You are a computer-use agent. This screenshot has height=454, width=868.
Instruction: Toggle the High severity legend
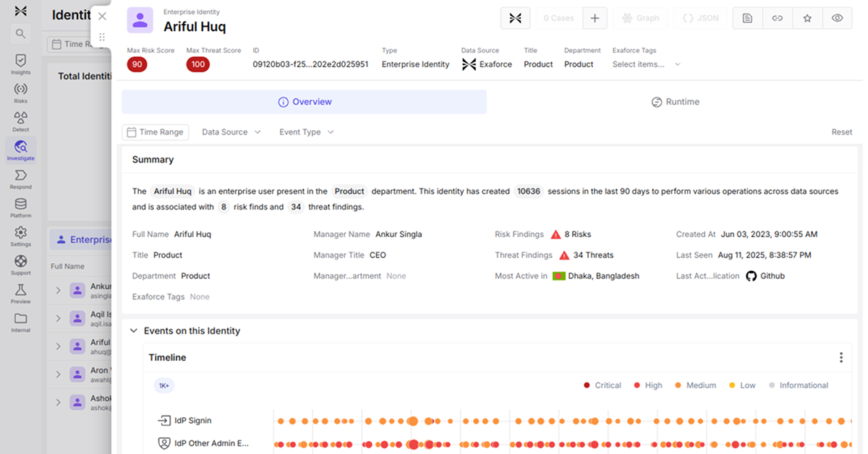[x=647, y=385]
